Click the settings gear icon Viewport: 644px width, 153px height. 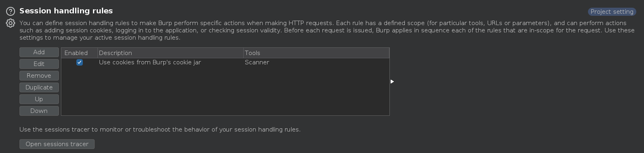pyautogui.click(x=11, y=23)
